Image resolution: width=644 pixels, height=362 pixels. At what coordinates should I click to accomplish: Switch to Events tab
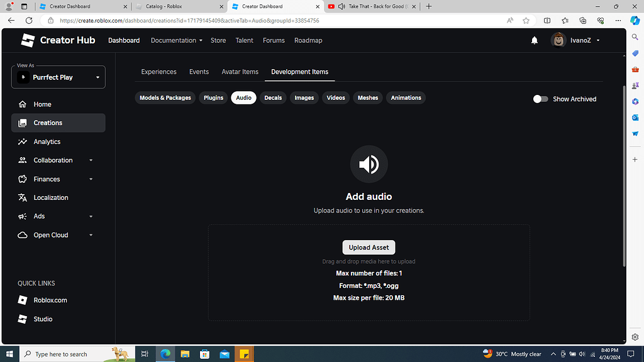pyautogui.click(x=199, y=72)
